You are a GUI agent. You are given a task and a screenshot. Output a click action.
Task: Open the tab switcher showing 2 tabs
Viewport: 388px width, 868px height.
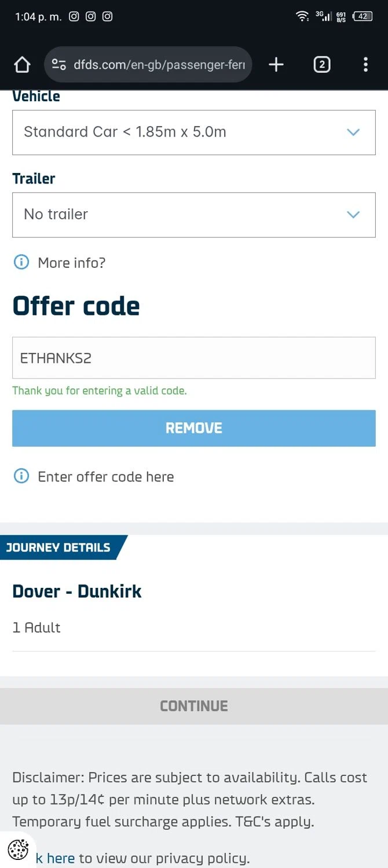tap(322, 65)
